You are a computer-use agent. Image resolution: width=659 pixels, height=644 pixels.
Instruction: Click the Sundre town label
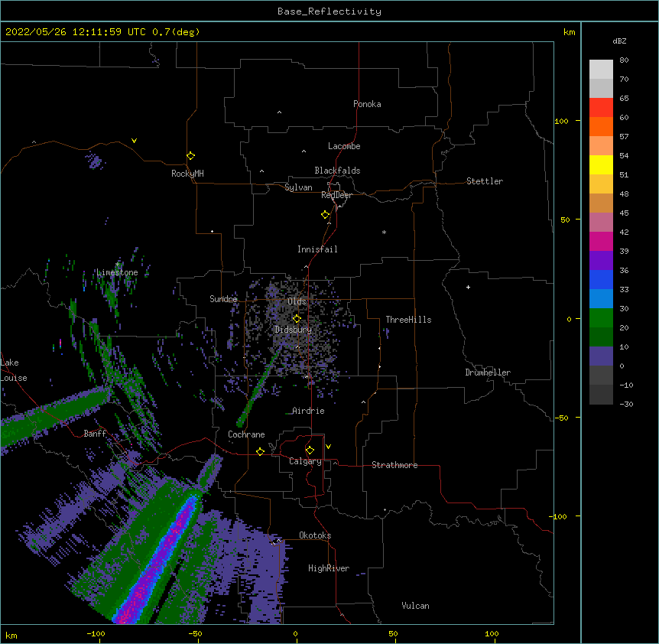(x=223, y=299)
